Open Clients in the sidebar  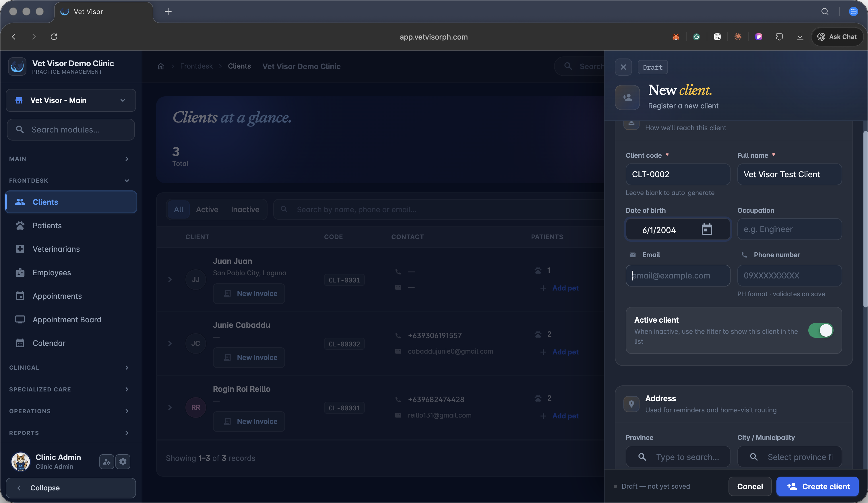pyautogui.click(x=71, y=202)
